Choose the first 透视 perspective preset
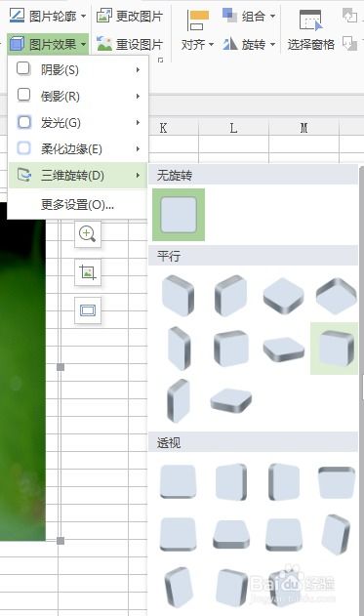Screen dimensions: 364x616 point(178,481)
